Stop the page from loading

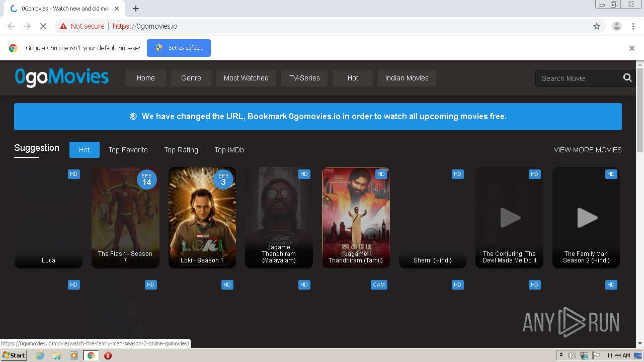coord(43,26)
